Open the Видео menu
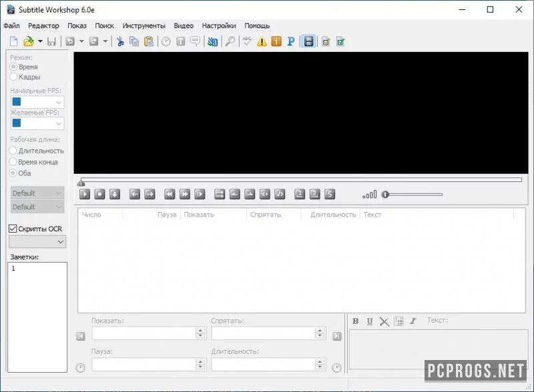The image size is (534, 392). [184, 26]
